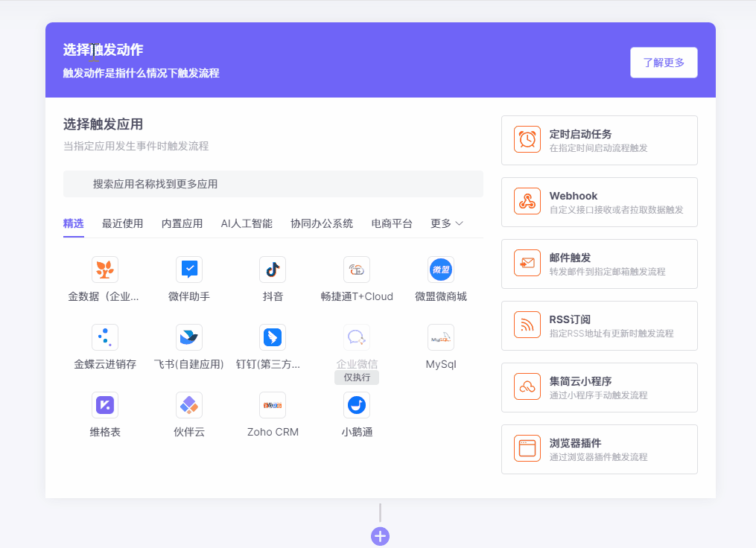The height and width of the screenshot is (548, 756).
Task: Select the 金蝶云进销存 app icon
Action: 104,337
